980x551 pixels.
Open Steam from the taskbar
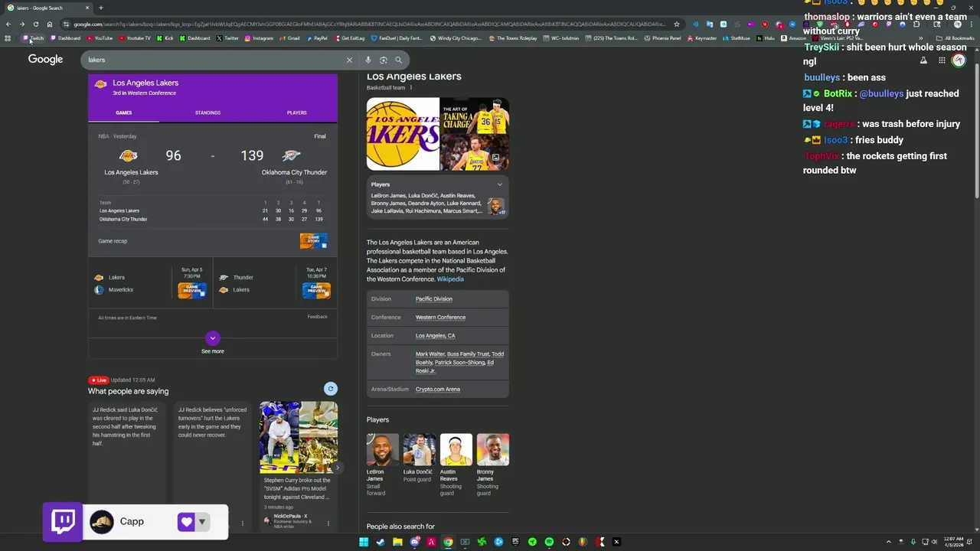381,542
